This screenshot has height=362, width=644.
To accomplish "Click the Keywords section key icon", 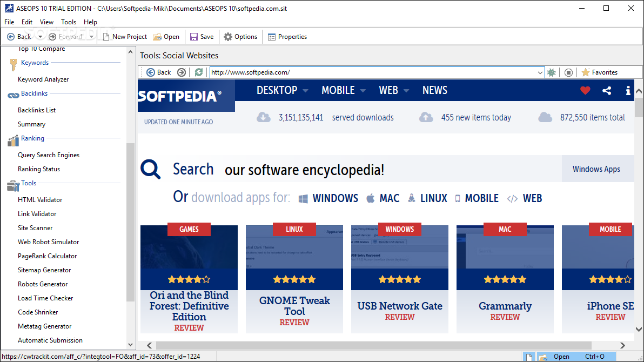I will pyautogui.click(x=13, y=64).
